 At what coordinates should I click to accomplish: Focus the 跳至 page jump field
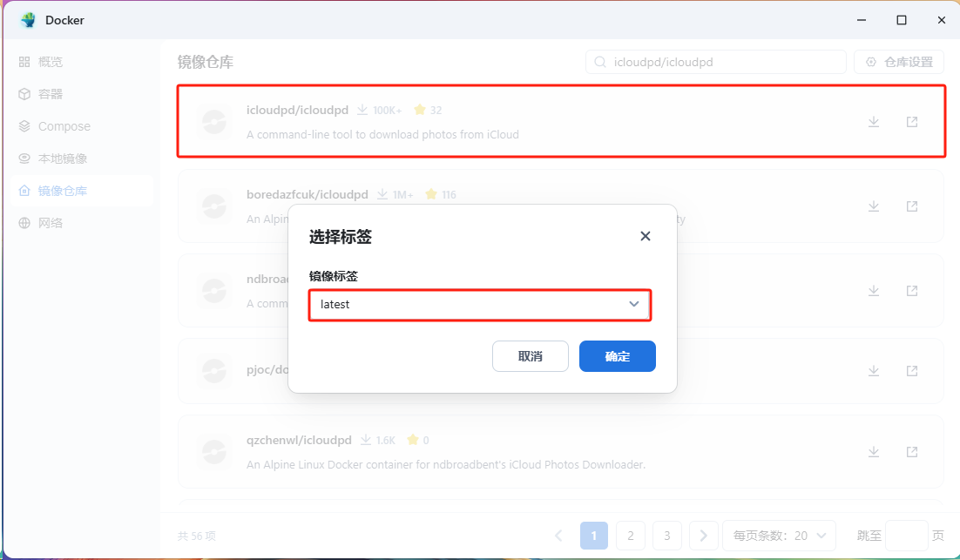click(x=907, y=536)
